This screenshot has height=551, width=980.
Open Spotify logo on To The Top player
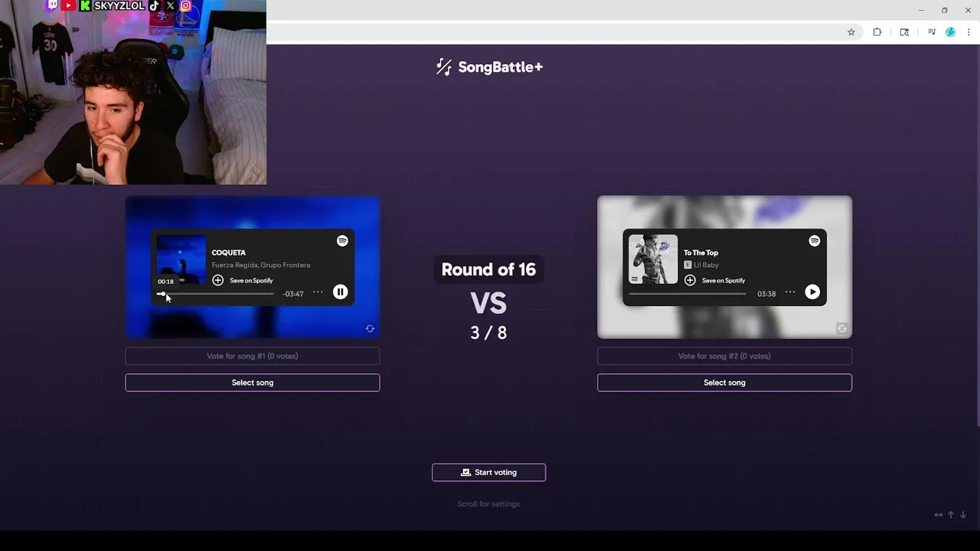[815, 241]
